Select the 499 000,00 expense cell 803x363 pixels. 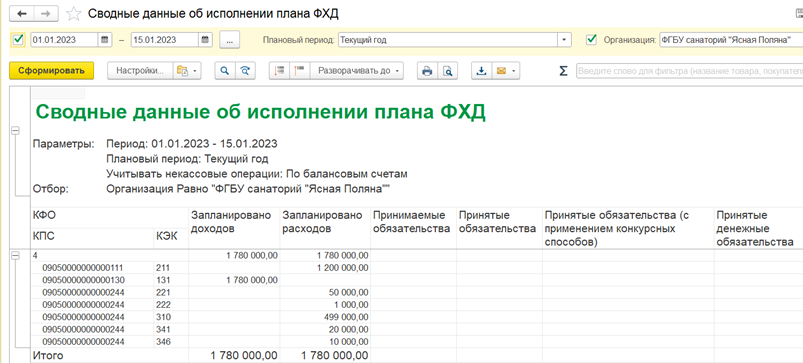pyautogui.click(x=325, y=316)
